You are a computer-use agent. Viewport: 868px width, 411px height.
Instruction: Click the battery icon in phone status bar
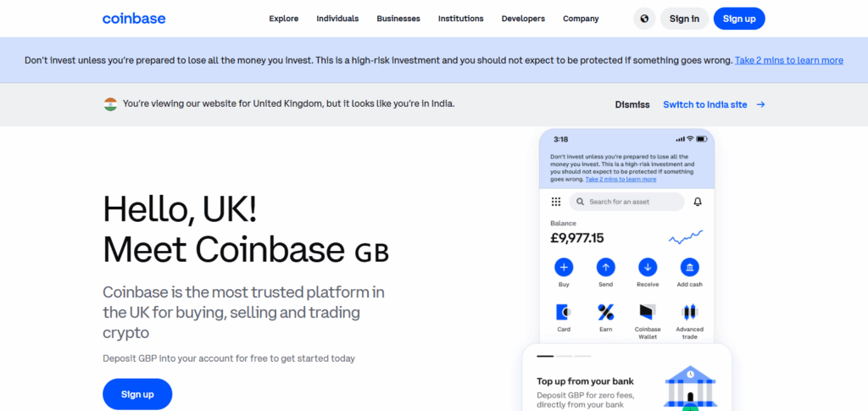click(x=701, y=139)
